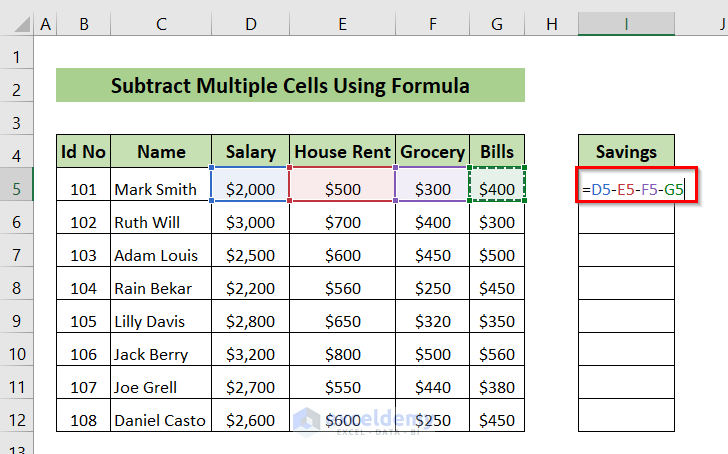Click the title cell Subtract Multiple Cells Using Formula
This screenshot has height=454, width=728.
point(290,86)
